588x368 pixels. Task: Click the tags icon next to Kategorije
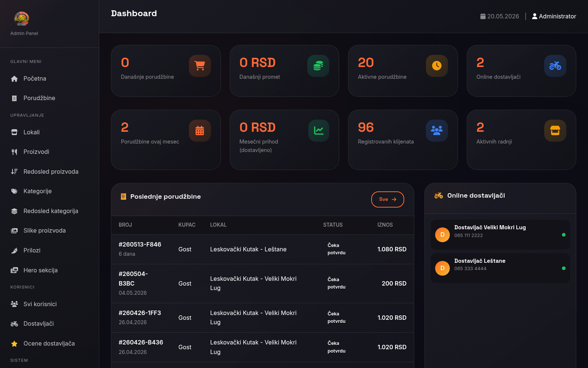[x=14, y=191]
